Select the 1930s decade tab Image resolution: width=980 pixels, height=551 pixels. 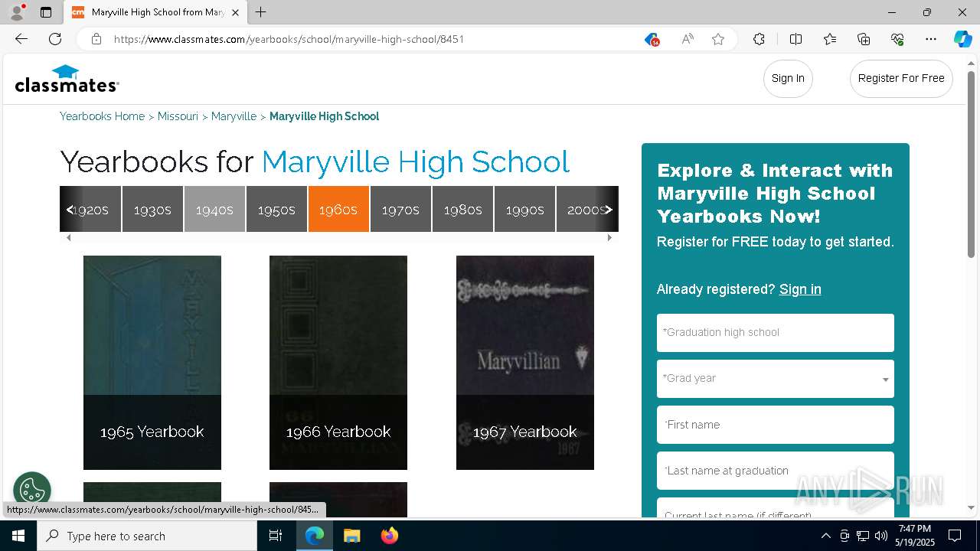point(152,209)
